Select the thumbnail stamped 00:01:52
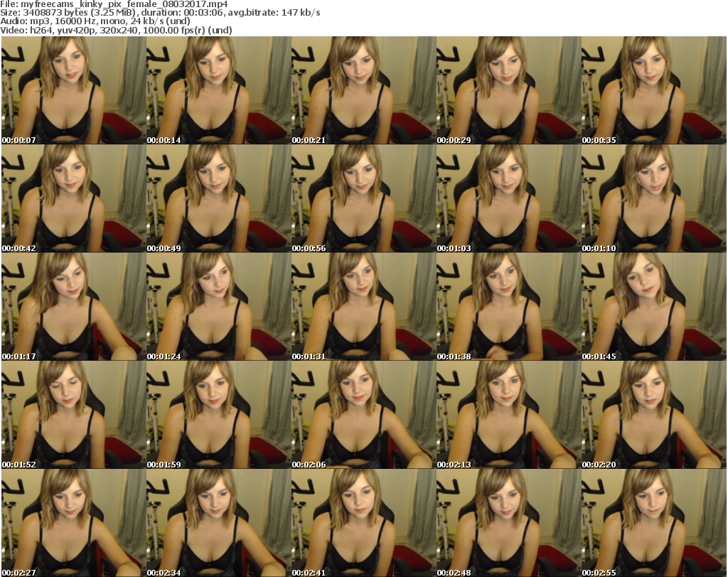Image resolution: width=728 pixels, height=577 pixels. coord(73,414)
